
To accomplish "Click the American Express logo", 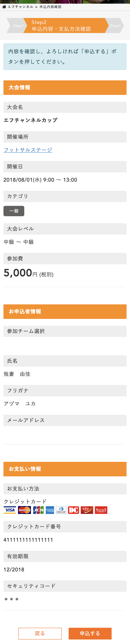I will [50, 510].
